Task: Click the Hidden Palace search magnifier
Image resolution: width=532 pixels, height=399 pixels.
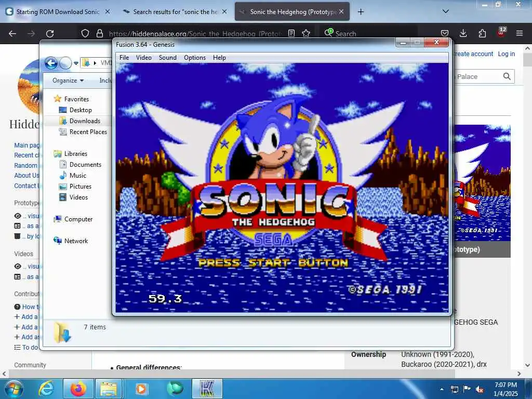Action: pyautogui.click(x=507, y=76)
